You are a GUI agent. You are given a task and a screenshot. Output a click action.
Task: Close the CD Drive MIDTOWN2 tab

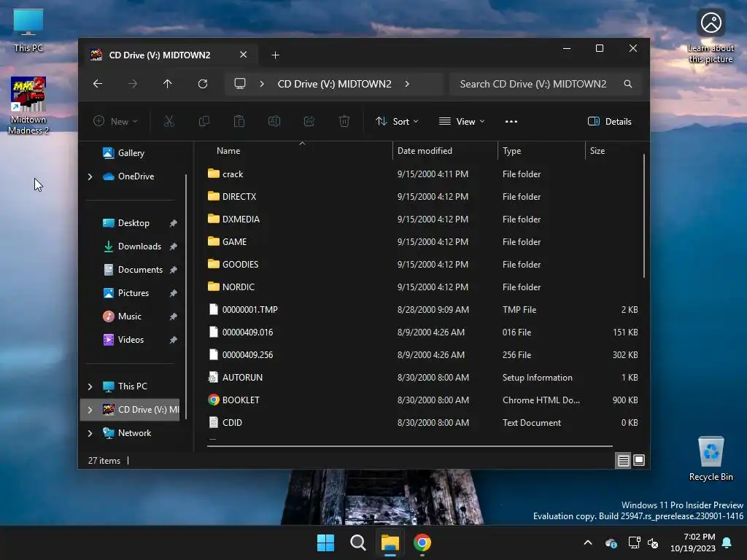click(244, 55)
